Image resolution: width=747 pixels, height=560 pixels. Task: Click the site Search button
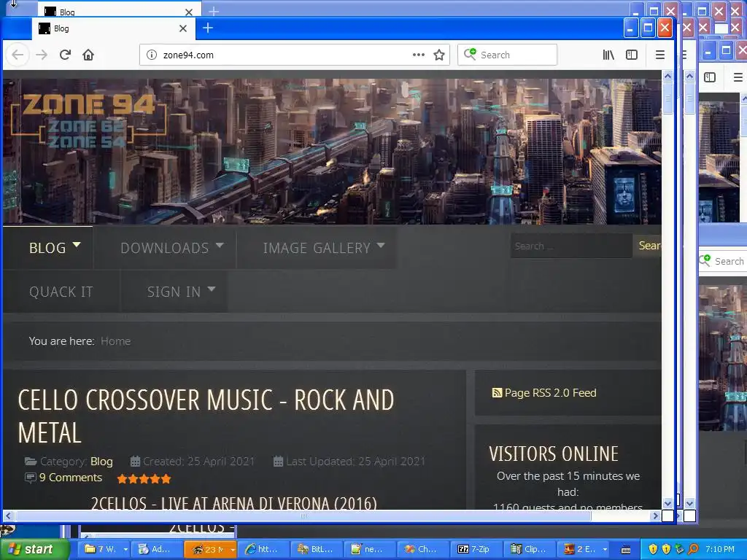[649, 246]
